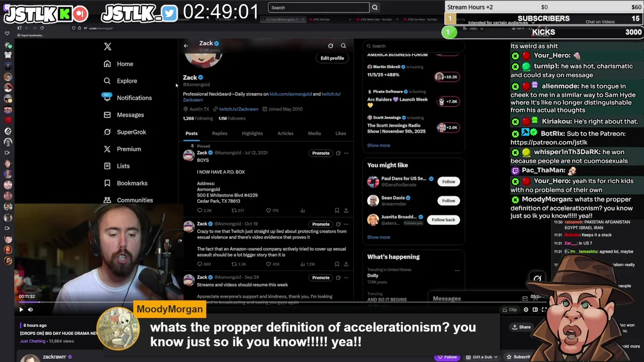Promote the Sep 29 post
Viewport: 644px width, 362px height.
point(320,278)
